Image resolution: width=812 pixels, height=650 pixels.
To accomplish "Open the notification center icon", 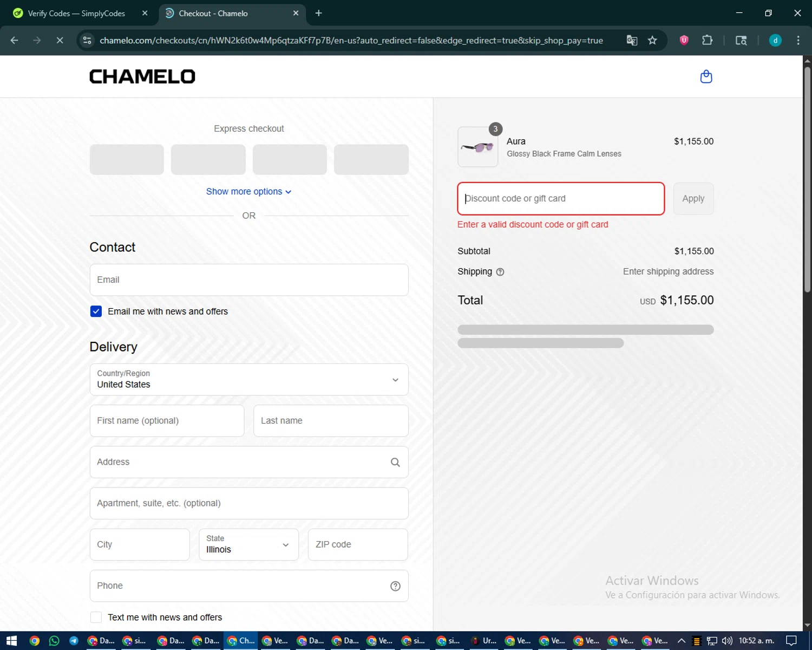I will point(791,641).
